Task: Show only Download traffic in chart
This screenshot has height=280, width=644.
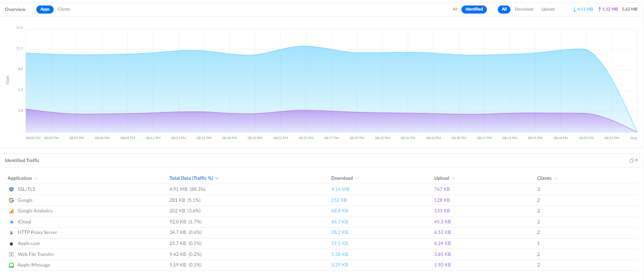Action: pyautogui.click(x=524, y=9)
